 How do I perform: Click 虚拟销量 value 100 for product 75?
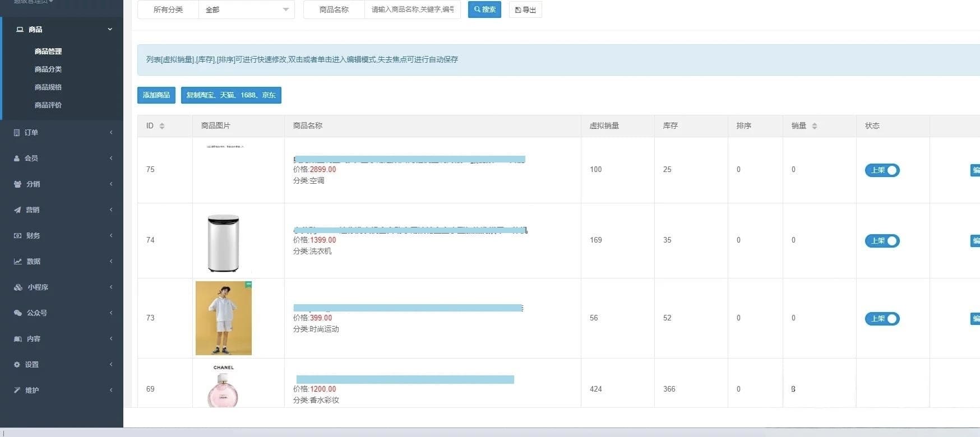click(595, 170)
